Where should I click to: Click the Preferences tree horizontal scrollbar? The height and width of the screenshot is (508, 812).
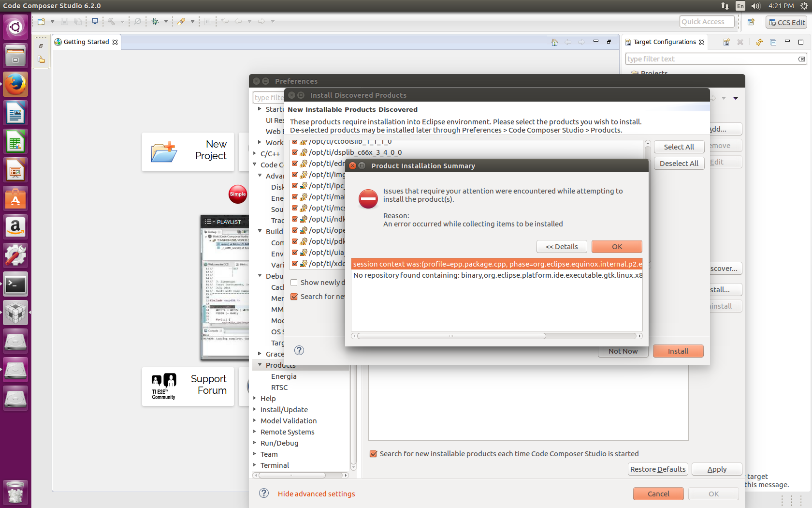point(291,475)
